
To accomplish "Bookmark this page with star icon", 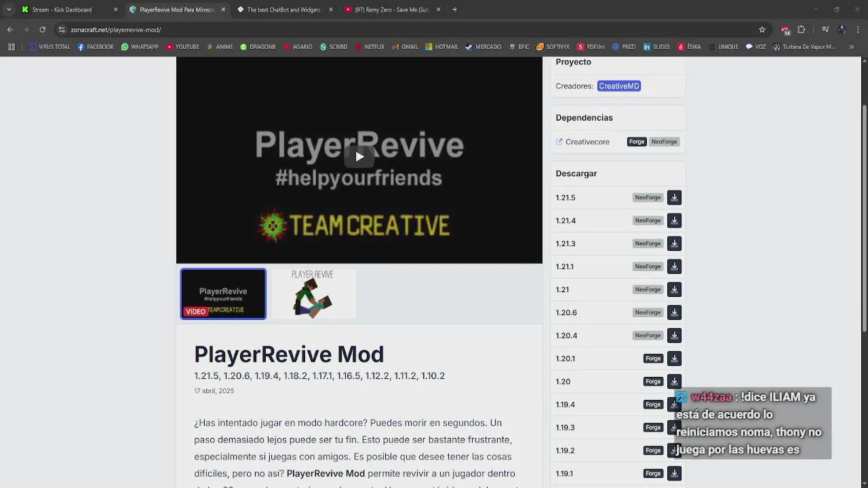I will pyautogui.click(x=762, y=30).
